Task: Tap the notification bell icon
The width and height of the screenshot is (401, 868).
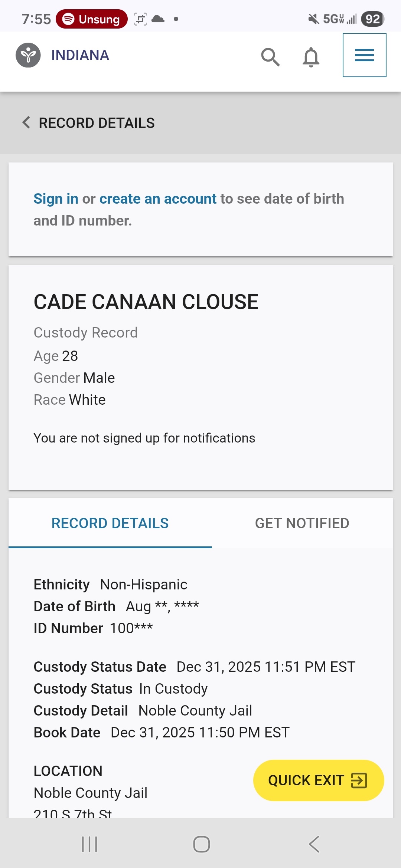Action: tap(311, 57)
